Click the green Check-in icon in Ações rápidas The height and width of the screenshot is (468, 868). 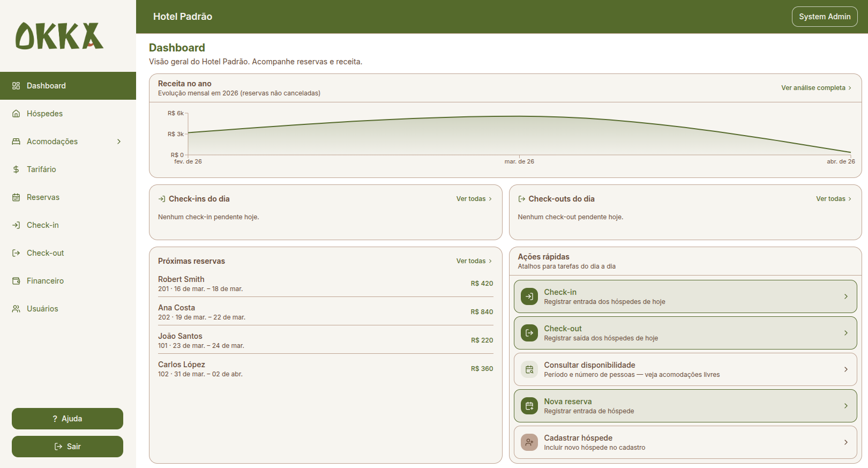[x=529, y=296]
